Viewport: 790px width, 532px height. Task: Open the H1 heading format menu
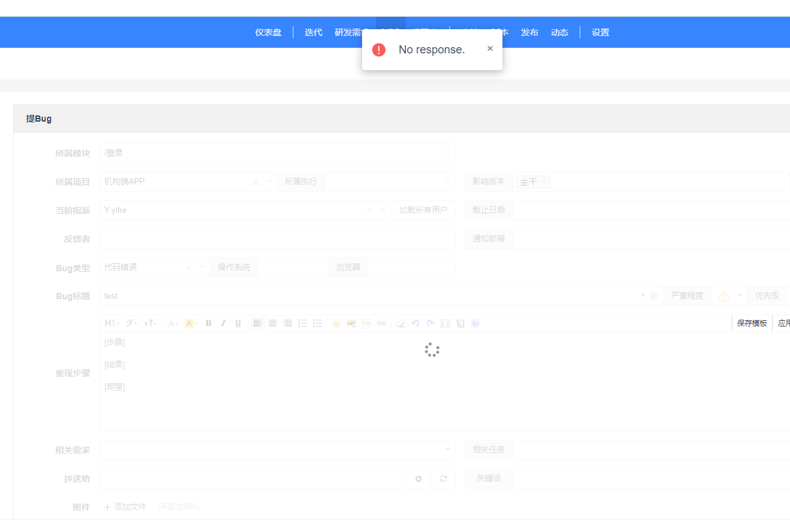point(112,323)
